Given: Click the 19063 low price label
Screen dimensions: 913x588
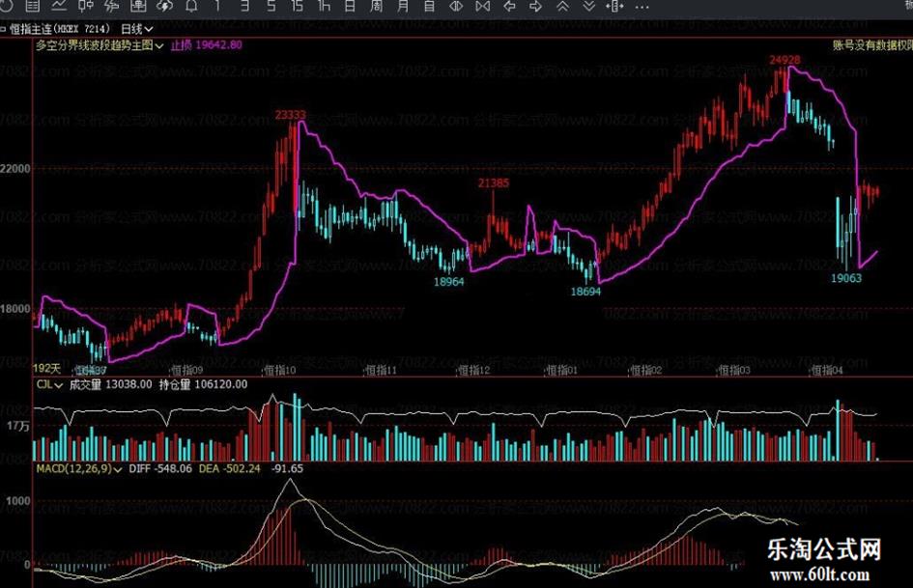Looking at the screenshot, I should point(846,278).
